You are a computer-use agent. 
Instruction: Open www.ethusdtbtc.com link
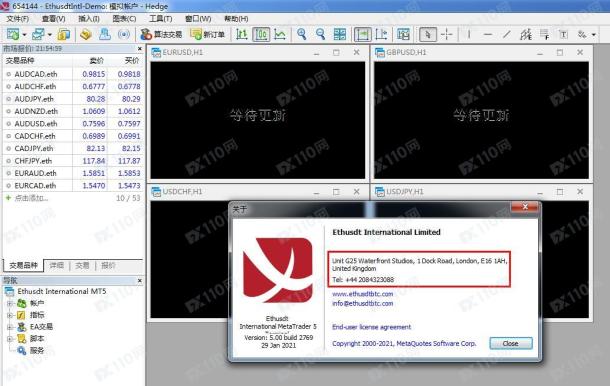click(x=363, y=294)
